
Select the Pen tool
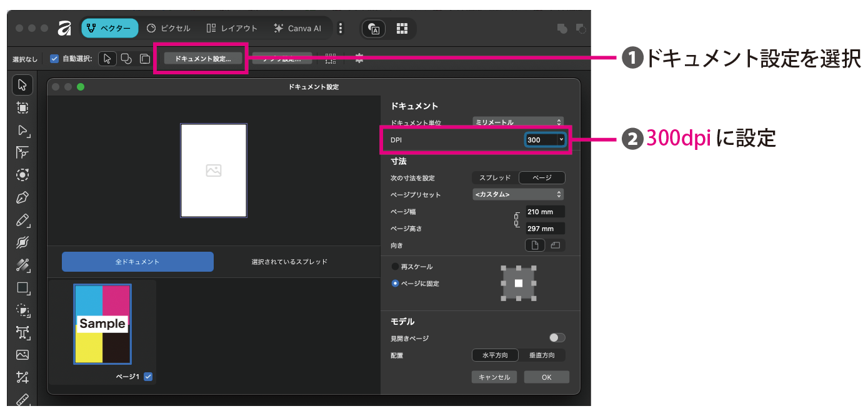[22, 198]
